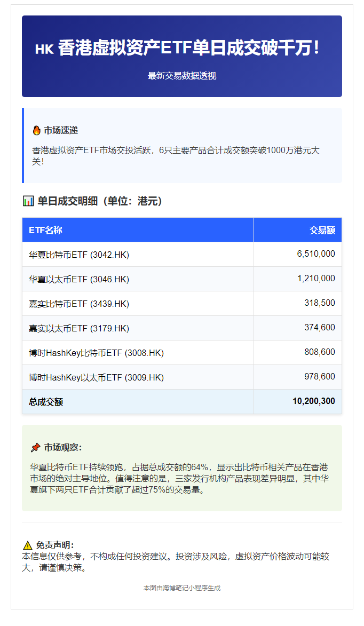Click the fire icon beside 市场速递
The image size is (364, 626).
coord(36,131)
